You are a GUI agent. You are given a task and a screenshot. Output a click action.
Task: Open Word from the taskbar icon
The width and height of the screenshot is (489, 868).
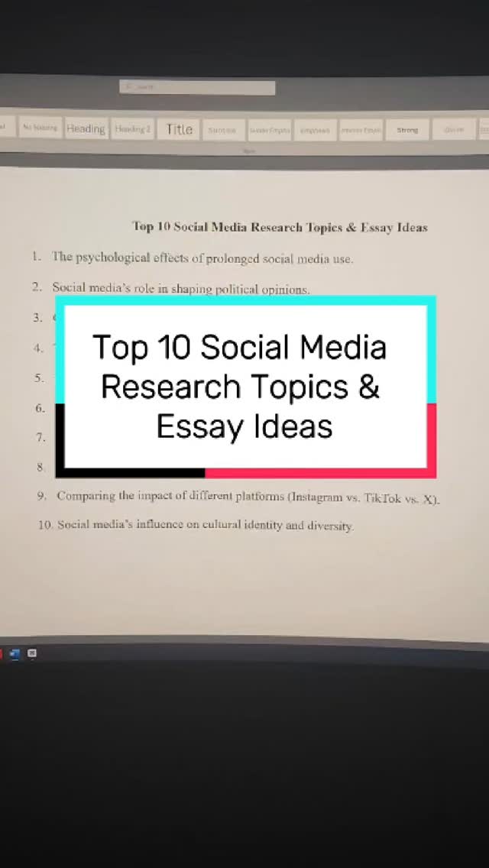15,654
